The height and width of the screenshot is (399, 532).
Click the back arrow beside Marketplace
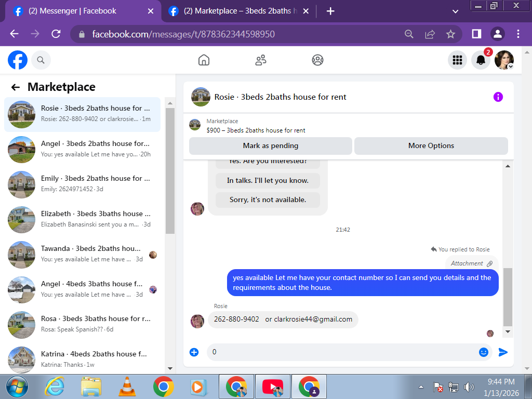(15, 87)
